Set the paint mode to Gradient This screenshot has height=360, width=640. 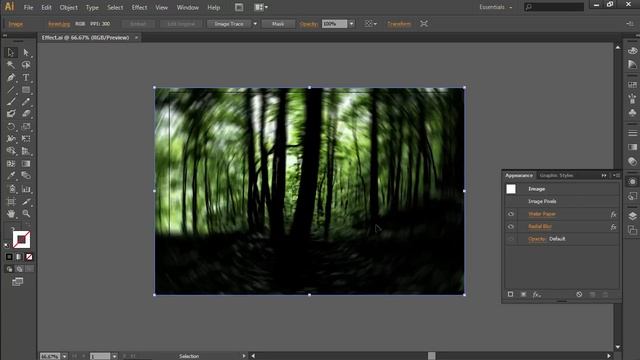click(x=19, y=257)
